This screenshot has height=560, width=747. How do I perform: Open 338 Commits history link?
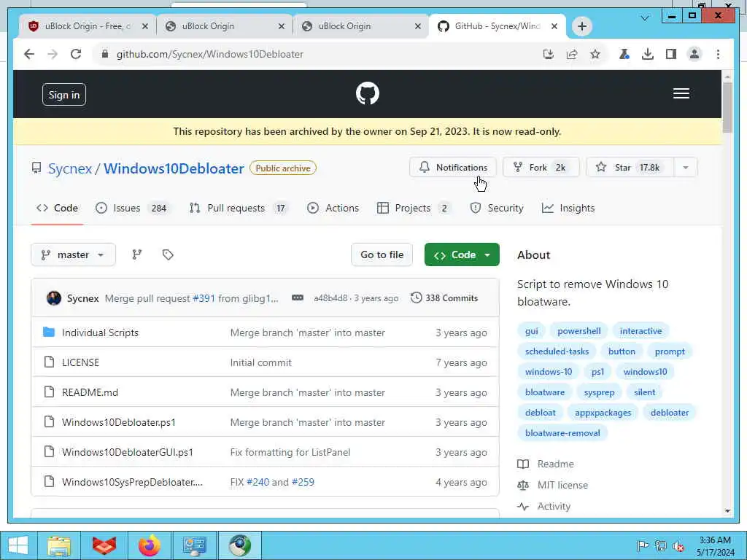(x=444, y=298)
